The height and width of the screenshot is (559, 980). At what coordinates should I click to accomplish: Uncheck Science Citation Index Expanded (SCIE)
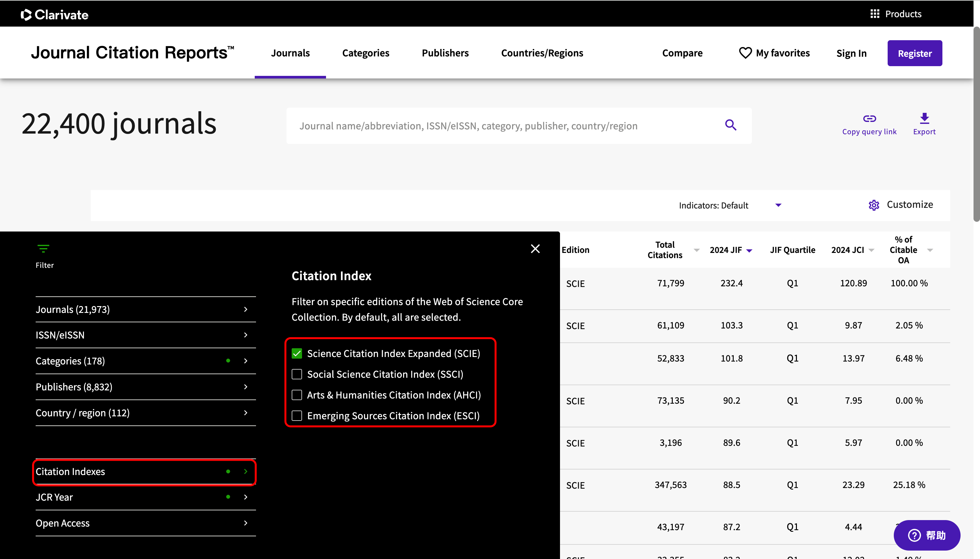pyautogui.click(x=297, y=354)
